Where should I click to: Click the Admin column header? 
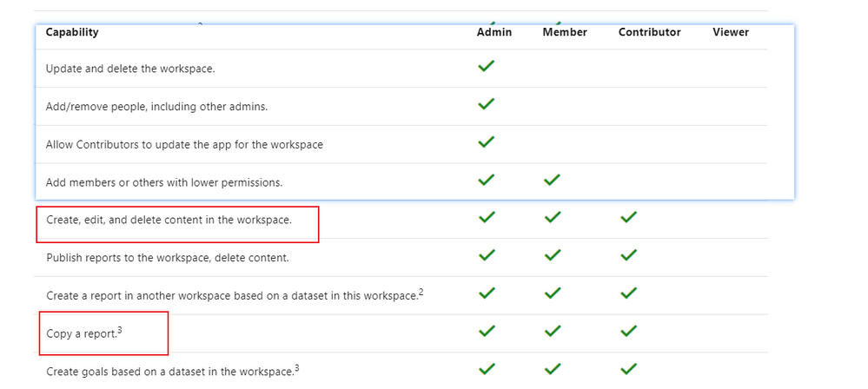click(x=494, y=32)
